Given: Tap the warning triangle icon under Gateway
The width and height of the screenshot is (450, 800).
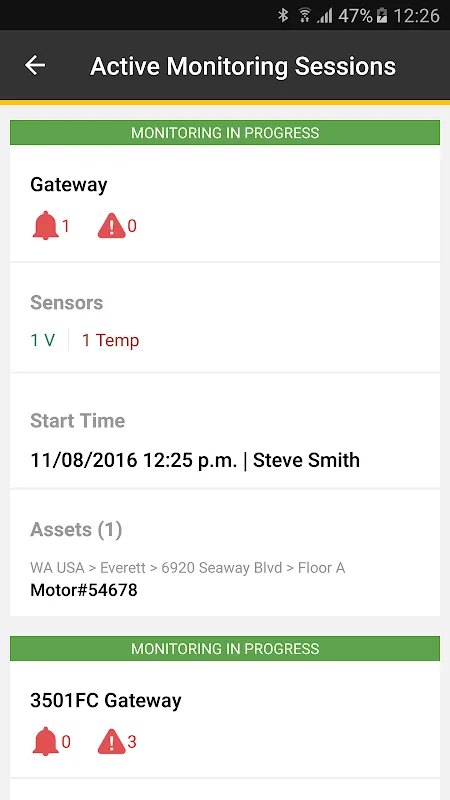Looking at the screenshot, I should (111, 226).
